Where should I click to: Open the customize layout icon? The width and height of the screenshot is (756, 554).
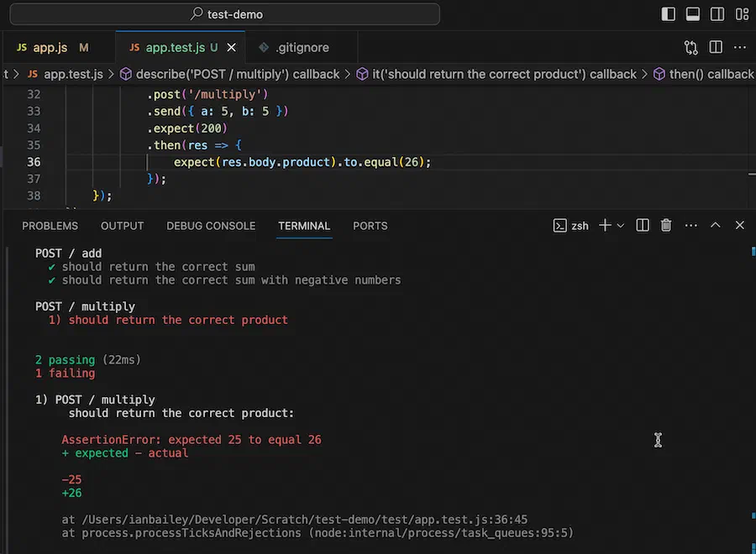pos(742,14)
